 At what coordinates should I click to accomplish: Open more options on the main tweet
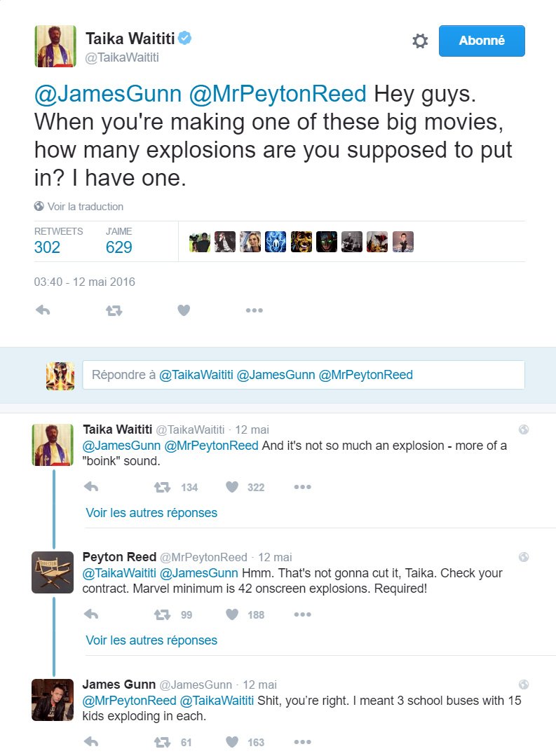pos(254,310)
